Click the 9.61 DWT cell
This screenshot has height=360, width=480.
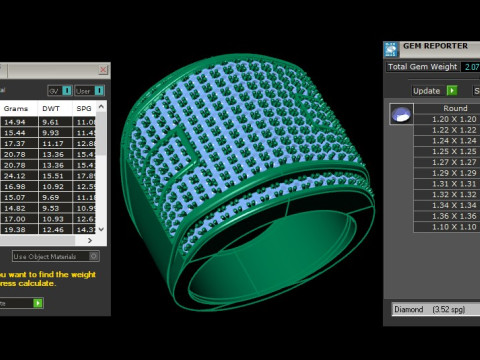[x=55, y=122]
